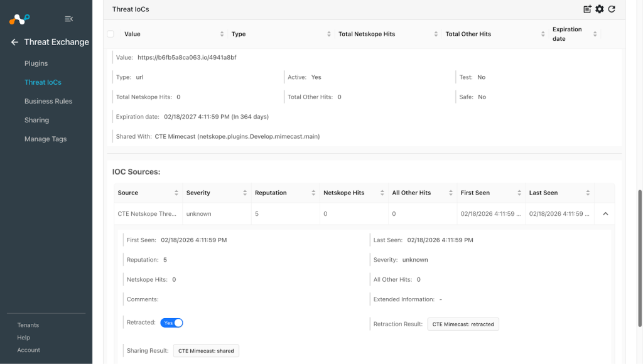
Task: Click the Active: Yes field
Action: 305,77
